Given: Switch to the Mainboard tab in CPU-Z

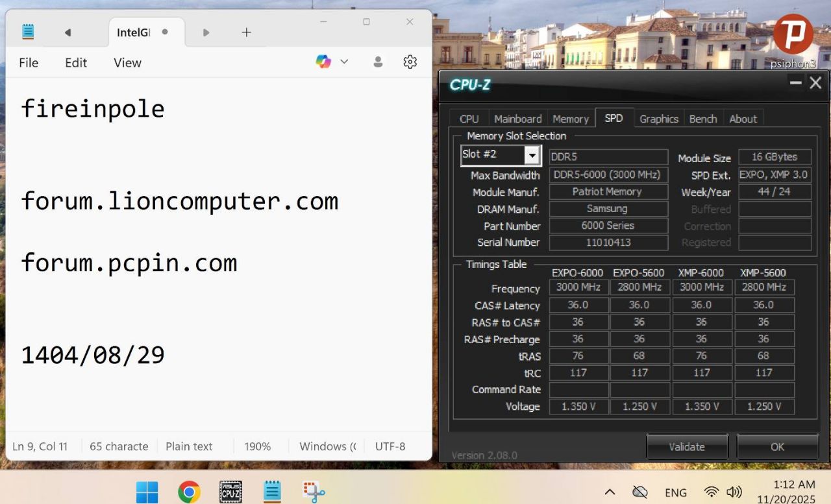Looking at the screenshot, I should coord(517,119).
